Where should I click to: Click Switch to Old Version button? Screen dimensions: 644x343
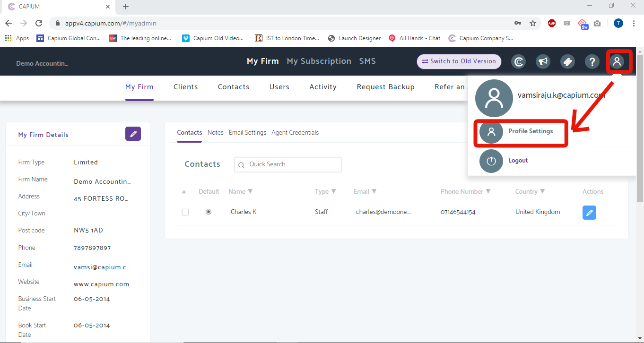(x=459, y=61)
